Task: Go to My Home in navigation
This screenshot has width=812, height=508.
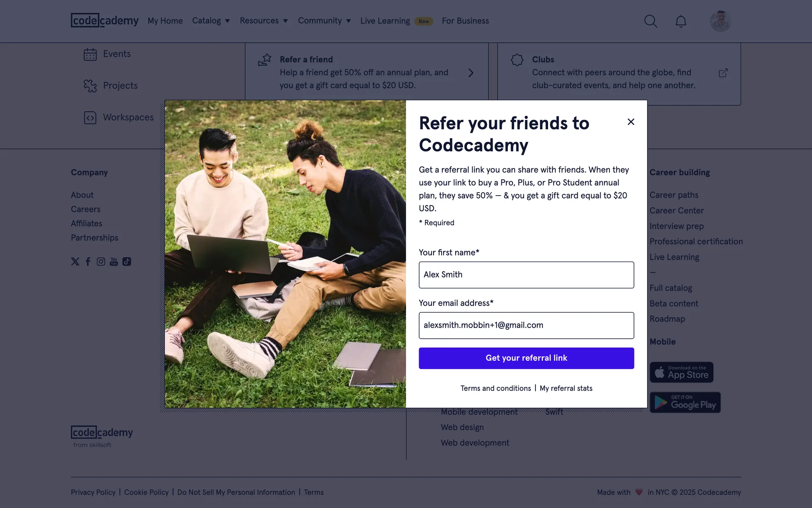Action: pyautogui.click(x=165, y=21)
